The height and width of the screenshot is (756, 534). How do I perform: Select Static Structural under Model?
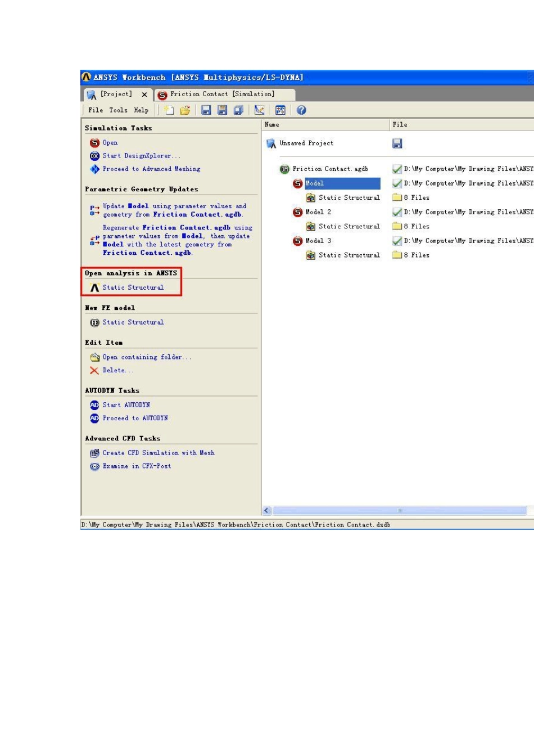(x=349, y=198)
